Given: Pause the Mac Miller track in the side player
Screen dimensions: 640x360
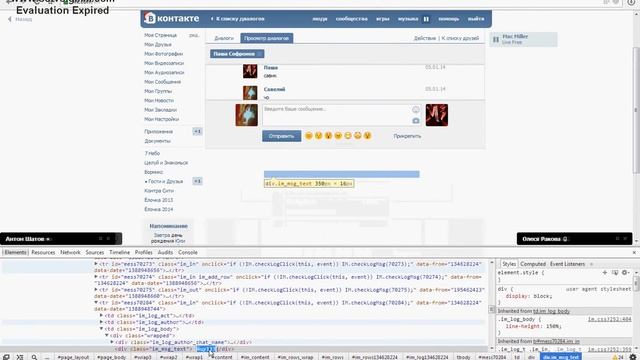Looking at the screenshot, I should 496,39.
